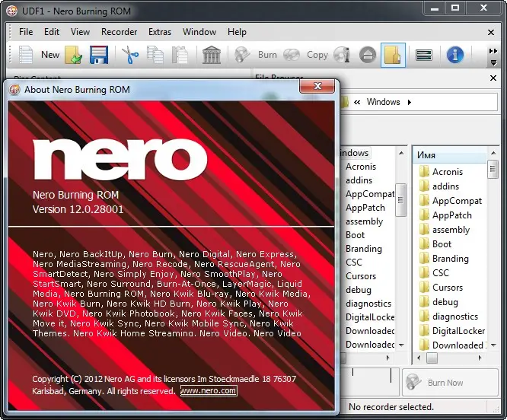Select diagnostics in the folder tree
507x420 pixels.
pyautogui.click(x=368, y=304)
